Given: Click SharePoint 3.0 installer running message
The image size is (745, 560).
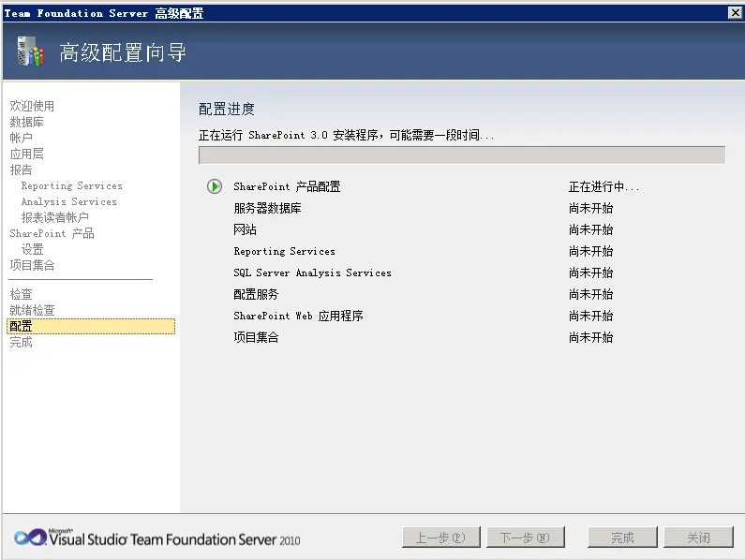Looking at the screenshot, I should (347, 136).
